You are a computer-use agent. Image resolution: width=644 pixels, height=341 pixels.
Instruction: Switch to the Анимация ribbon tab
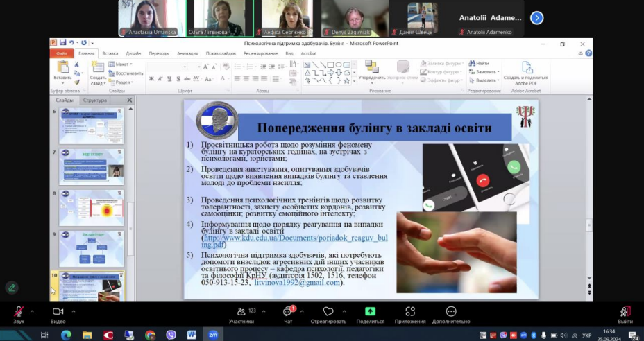pos(187,53)
